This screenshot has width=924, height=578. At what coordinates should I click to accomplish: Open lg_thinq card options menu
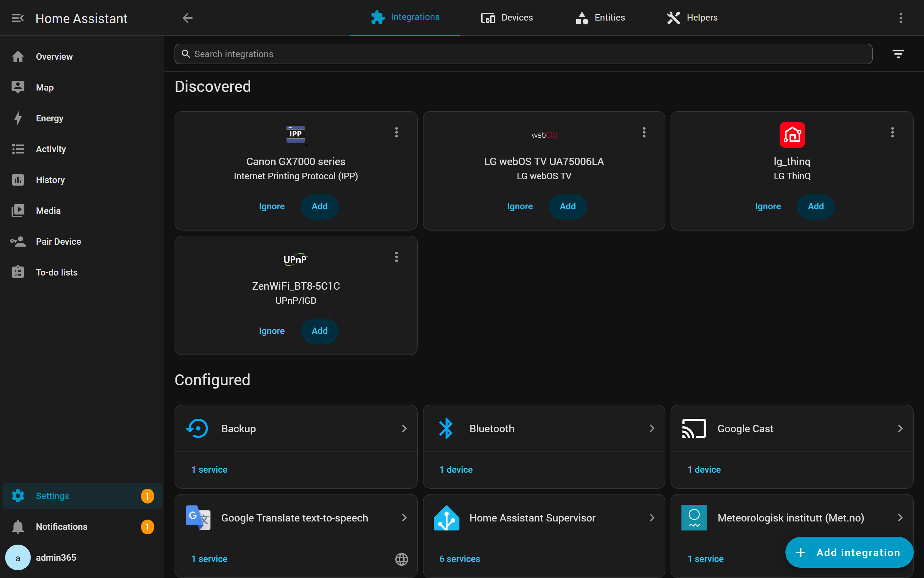[892, 133]
